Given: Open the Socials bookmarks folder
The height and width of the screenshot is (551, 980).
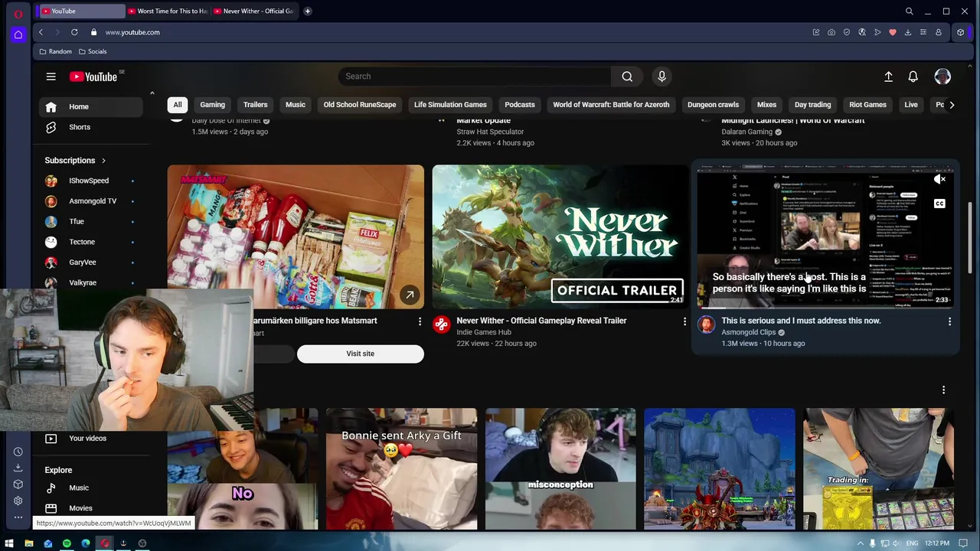Looking at the screenshot, I should [93, 51].
